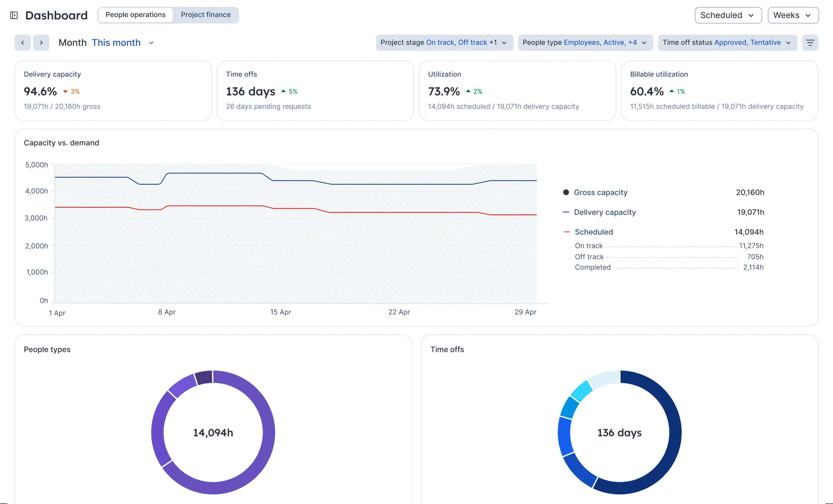Click the cyan Time offs donut segment

pyautogui.click(x=582, y=391)
